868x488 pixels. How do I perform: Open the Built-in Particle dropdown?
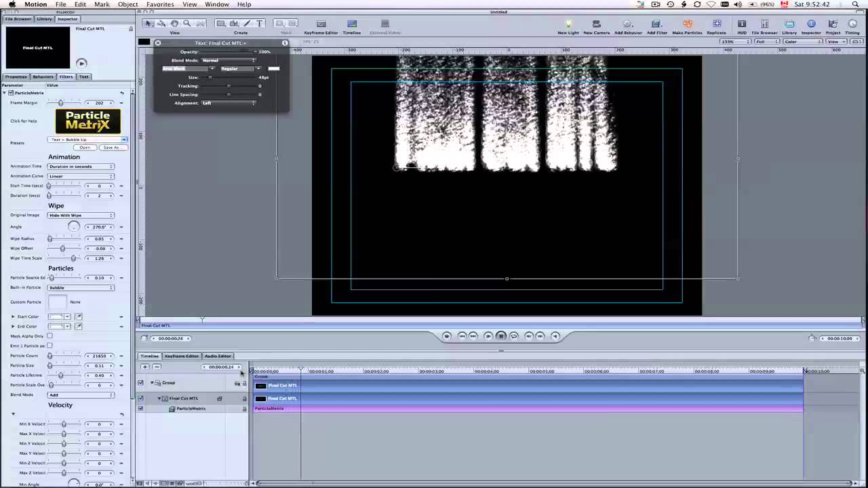(x=81, y=287)
